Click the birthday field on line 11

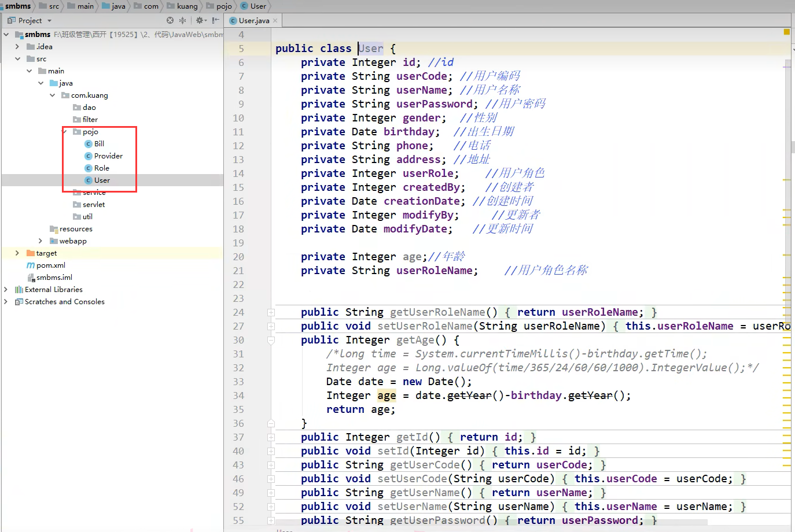(409, 132)
